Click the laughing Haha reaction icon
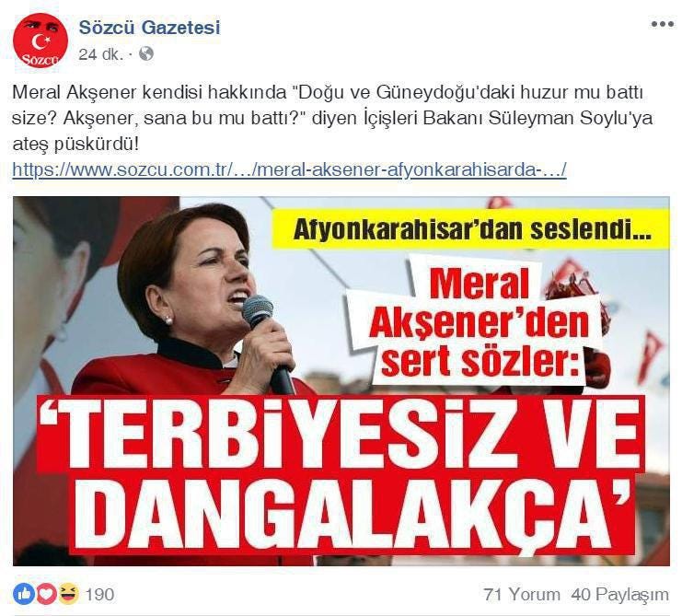Viewport: 682px width, 616px height. coord(69,594)
